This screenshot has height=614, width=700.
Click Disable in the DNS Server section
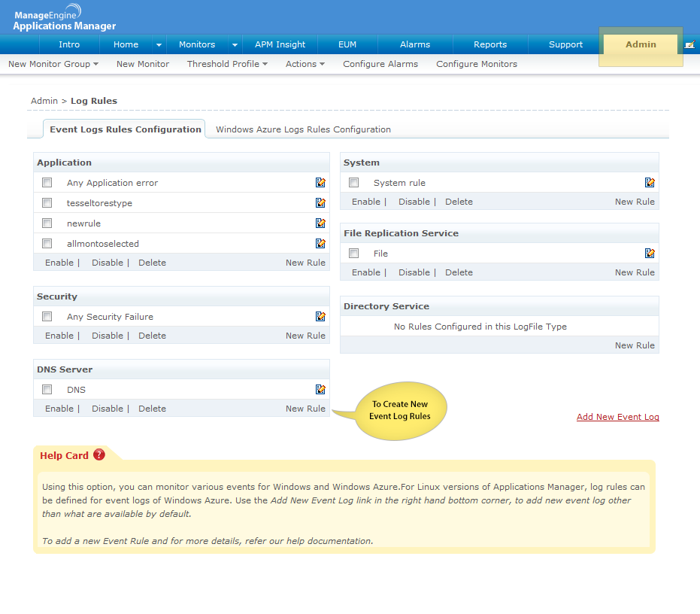107,409
